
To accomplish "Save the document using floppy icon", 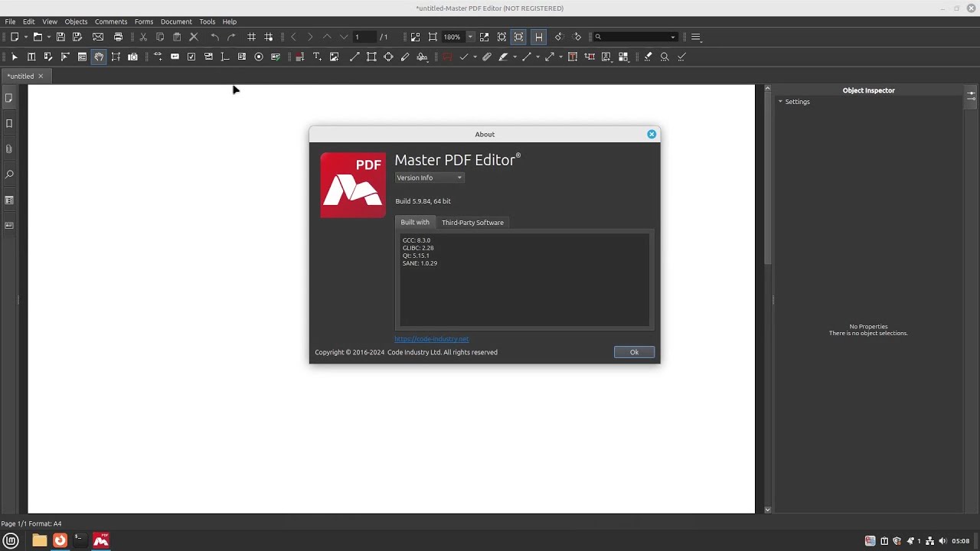I will [60, 37].
